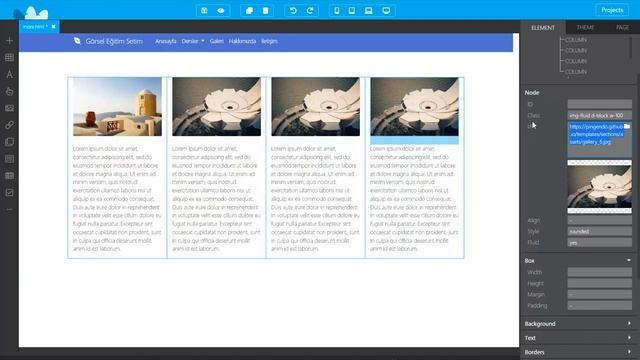Click the Pingendo logo

31,13
